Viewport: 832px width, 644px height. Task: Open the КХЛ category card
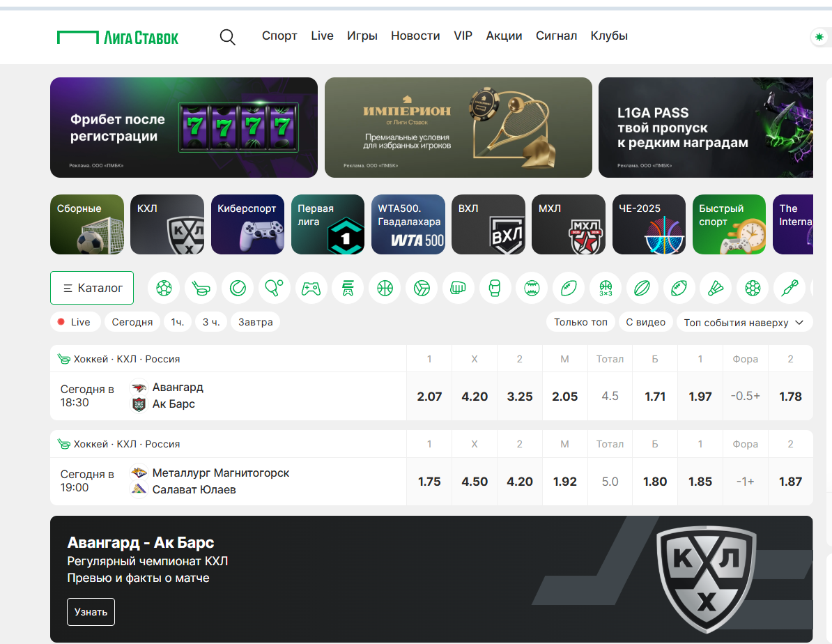tap(167, 224)
